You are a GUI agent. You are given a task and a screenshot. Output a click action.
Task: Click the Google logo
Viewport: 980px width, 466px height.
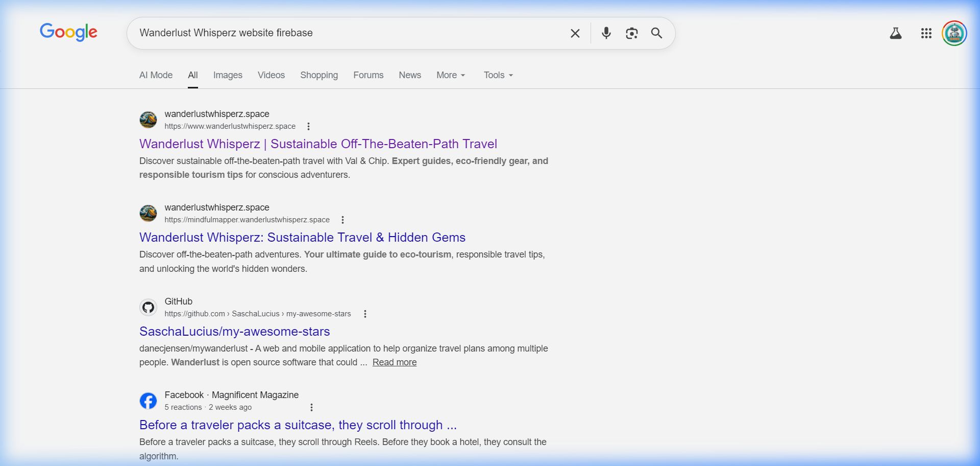[68, 32]
